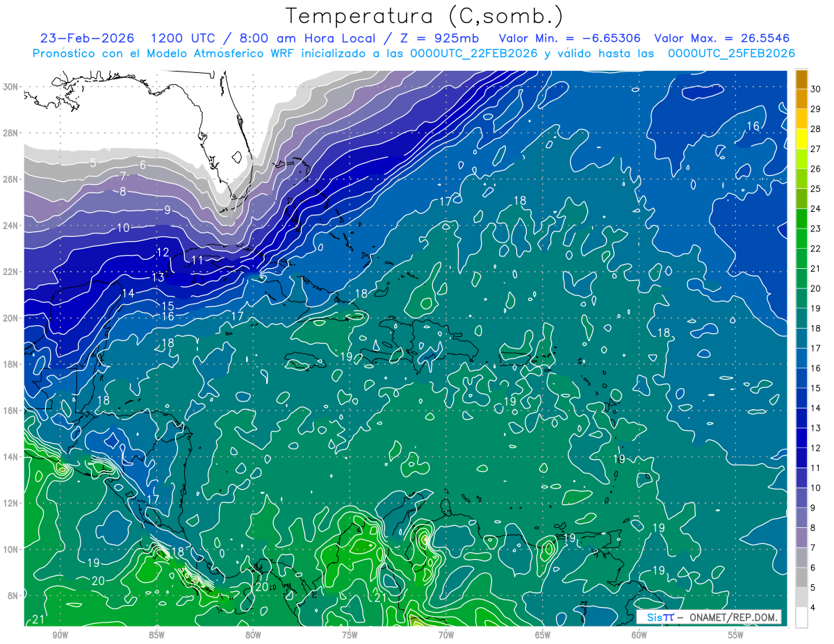The width and height of the screenshot is (834, 644).
Task: Click the '12' contour label on the map
Action: click(x=163, y=252)
